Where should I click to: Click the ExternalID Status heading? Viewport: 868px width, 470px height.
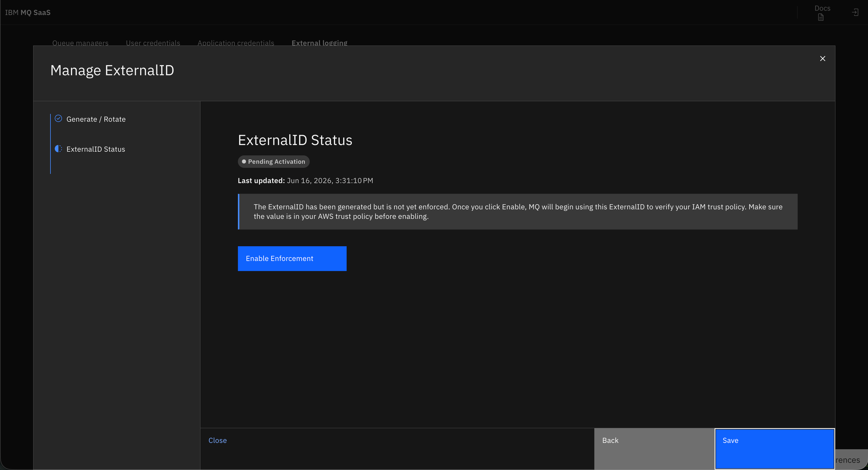295,140
